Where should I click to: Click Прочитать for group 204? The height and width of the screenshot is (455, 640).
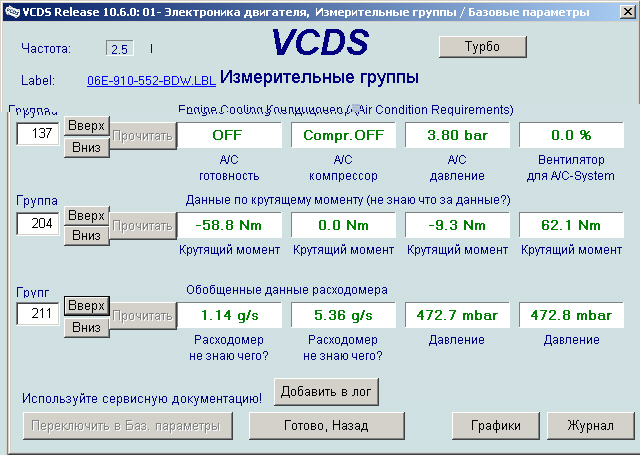click(143, 226)
